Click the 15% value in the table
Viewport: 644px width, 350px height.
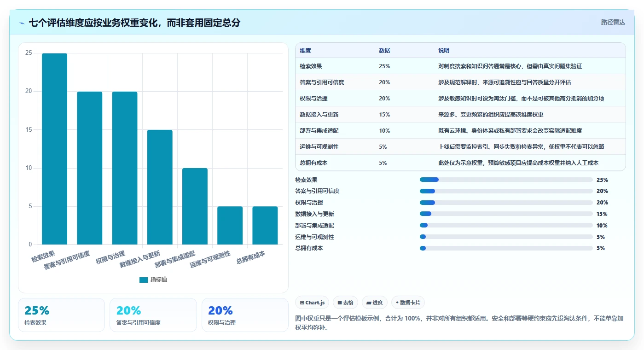point(384,115)
